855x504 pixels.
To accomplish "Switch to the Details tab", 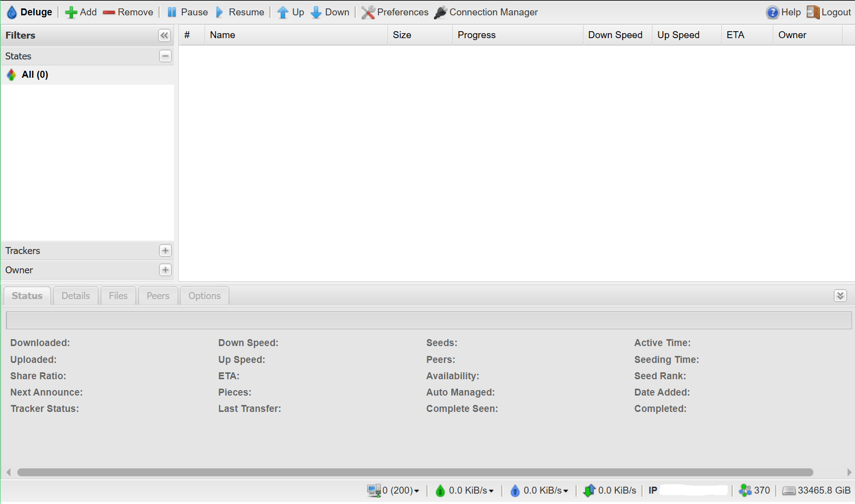I will (x=76, y=296).
